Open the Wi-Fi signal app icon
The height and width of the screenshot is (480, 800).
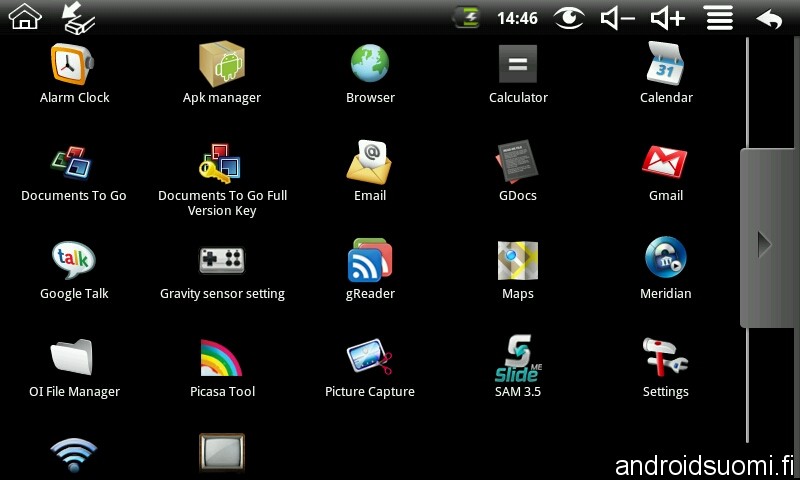tap(73, 454)
